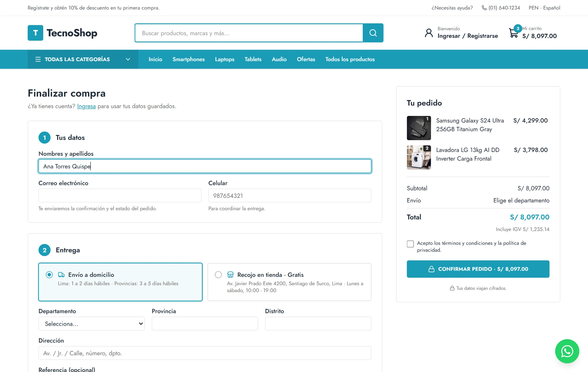Open PEN · Español currency language selector
Viewport: 588px width, 372px height.
click(x=544, y=8)
